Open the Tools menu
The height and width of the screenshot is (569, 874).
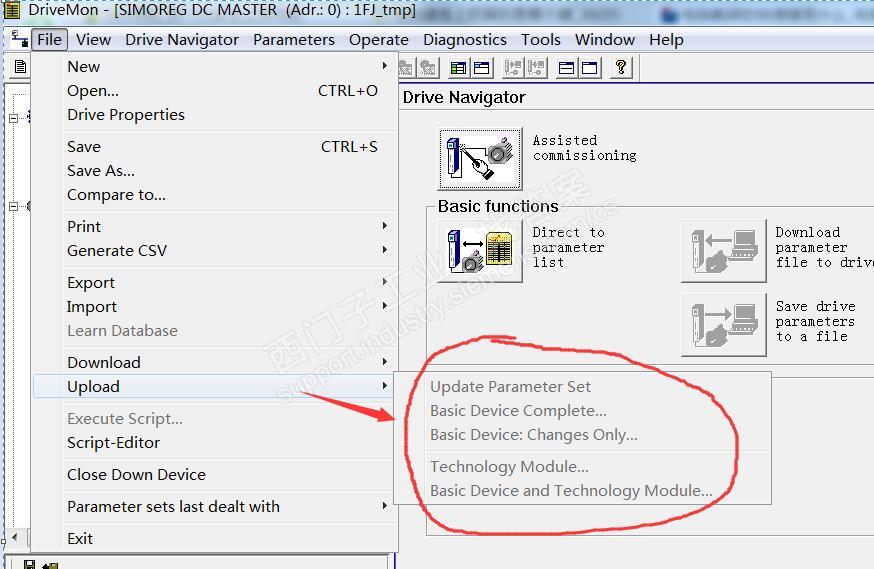point(541,40)
